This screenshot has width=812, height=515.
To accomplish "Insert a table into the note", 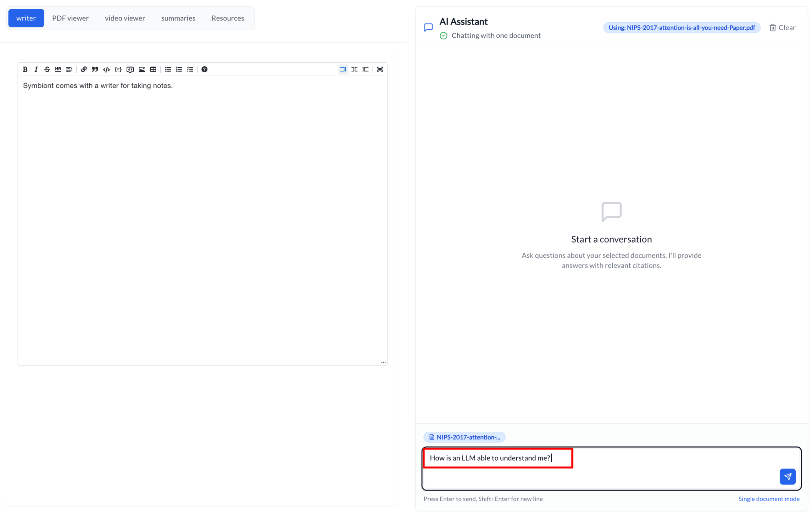I will (x=153, y=70).
